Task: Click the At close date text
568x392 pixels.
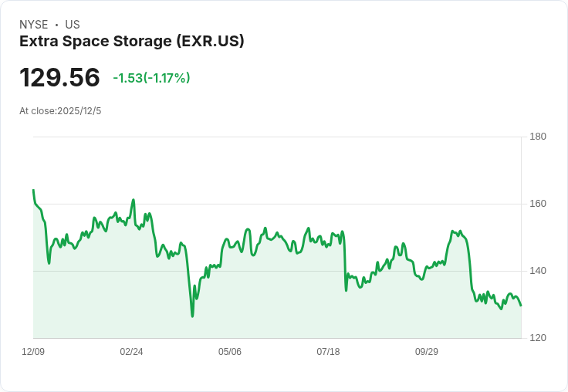Action: pyautogui.click(x=60, y=111)
